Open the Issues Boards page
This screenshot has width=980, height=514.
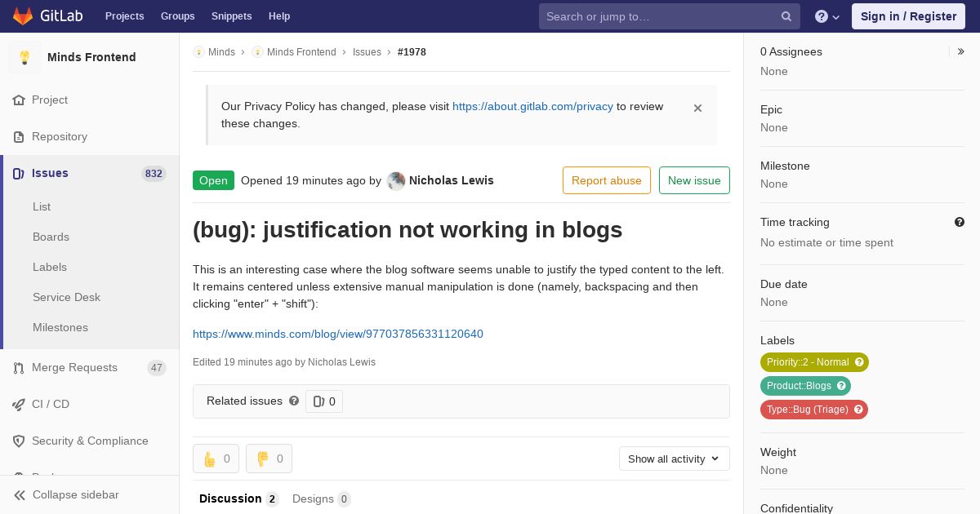51,237
